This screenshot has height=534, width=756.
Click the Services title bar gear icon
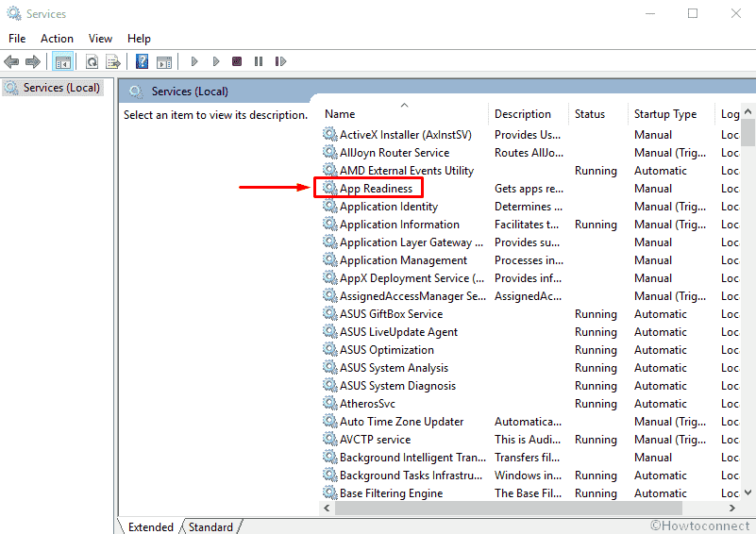(14, 13)
